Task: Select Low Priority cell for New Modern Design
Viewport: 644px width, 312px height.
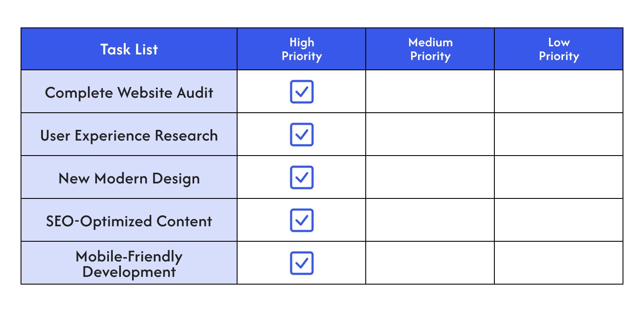Action: click(x=559, y=177)
